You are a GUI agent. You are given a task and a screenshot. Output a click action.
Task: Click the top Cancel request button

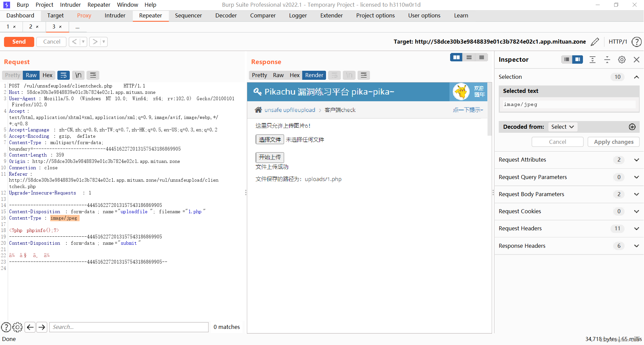coord(52,42)
